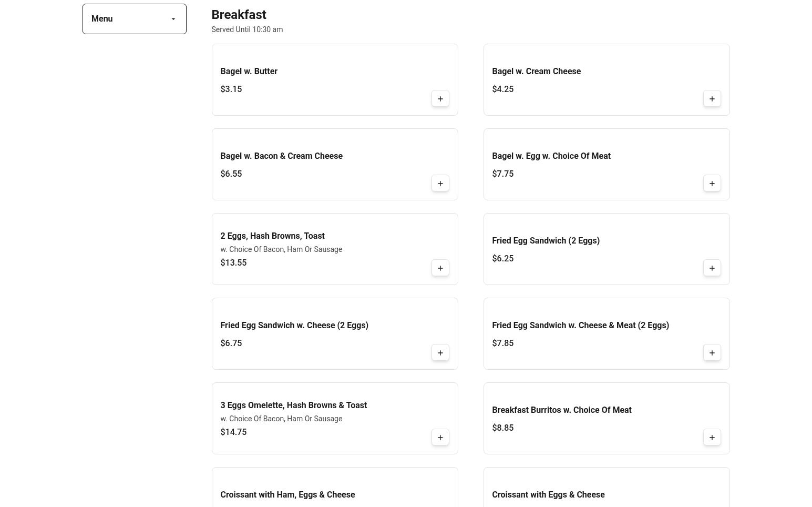812x507 pixels.
Task: Open Croissant with Ham, Eggs & Cheese
Action: 287,495
